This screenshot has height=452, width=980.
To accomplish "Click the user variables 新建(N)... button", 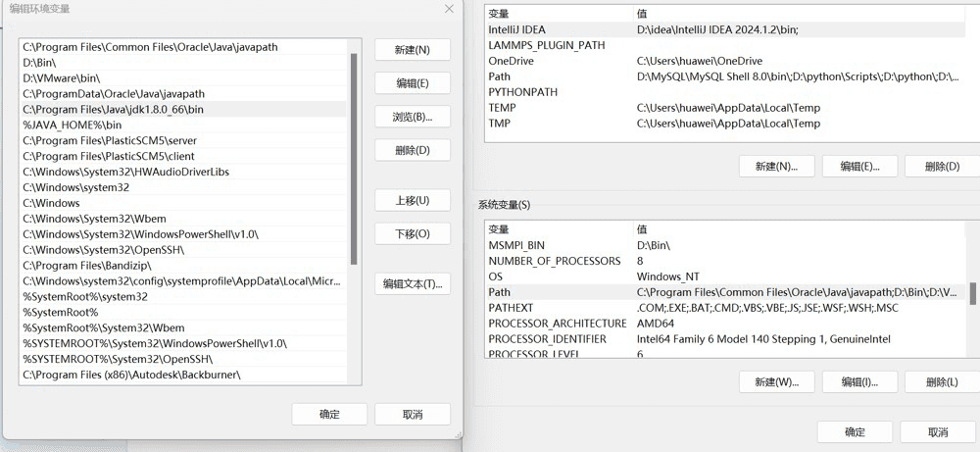I will tap(777, 167).
